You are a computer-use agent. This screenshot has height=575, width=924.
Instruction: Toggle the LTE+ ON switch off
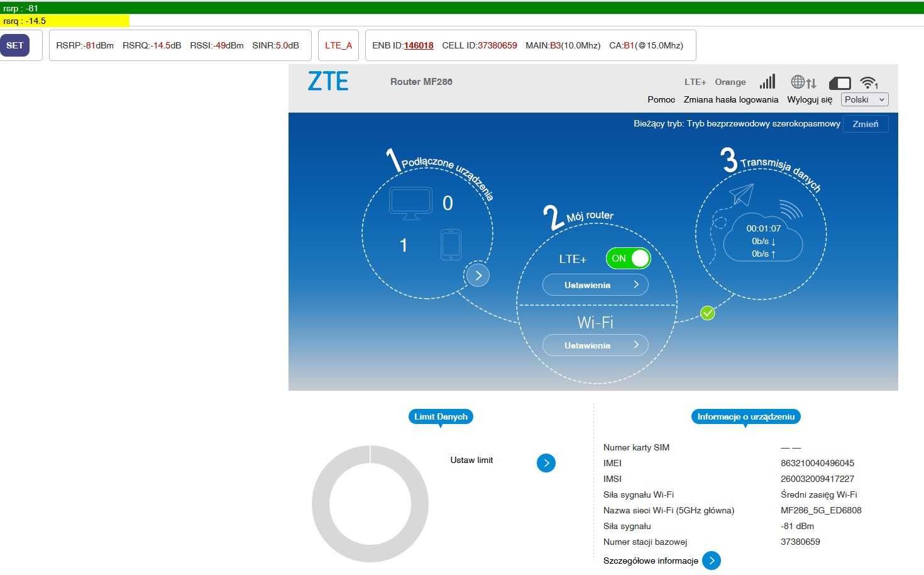[x=628, y=258]
